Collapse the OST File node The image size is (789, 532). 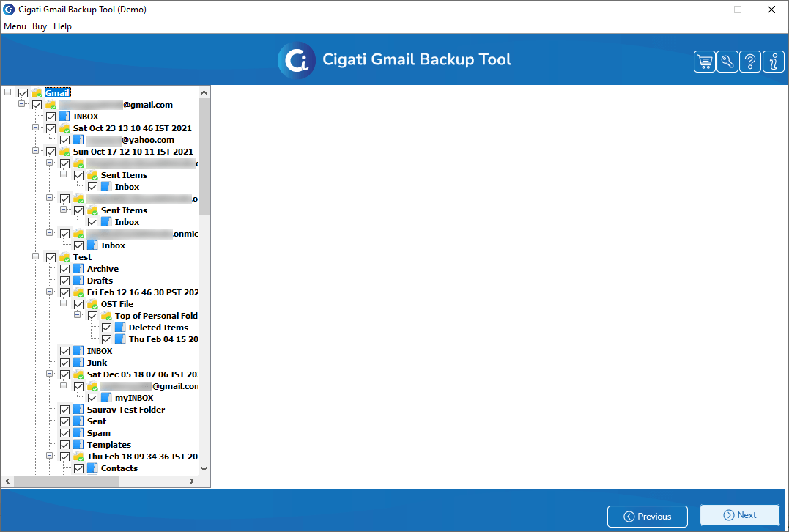64,303
